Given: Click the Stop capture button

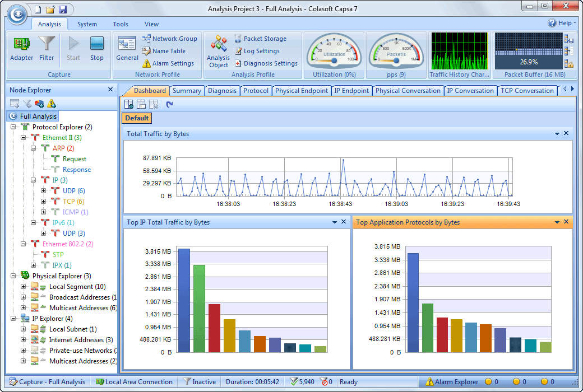Looking at the screenshot, I should pos(96,48).
